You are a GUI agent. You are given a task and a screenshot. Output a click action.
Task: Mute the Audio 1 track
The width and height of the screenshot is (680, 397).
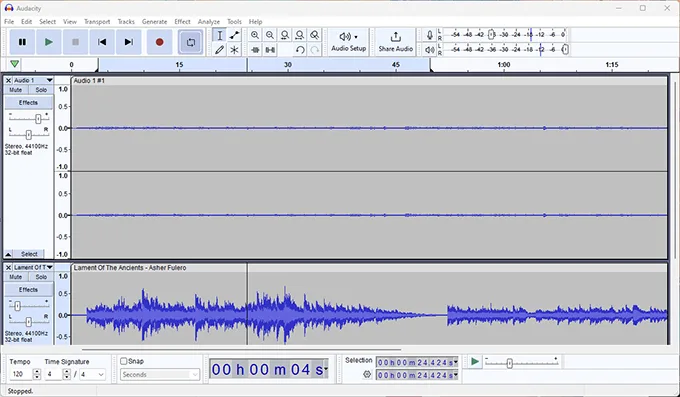(16, 90)
